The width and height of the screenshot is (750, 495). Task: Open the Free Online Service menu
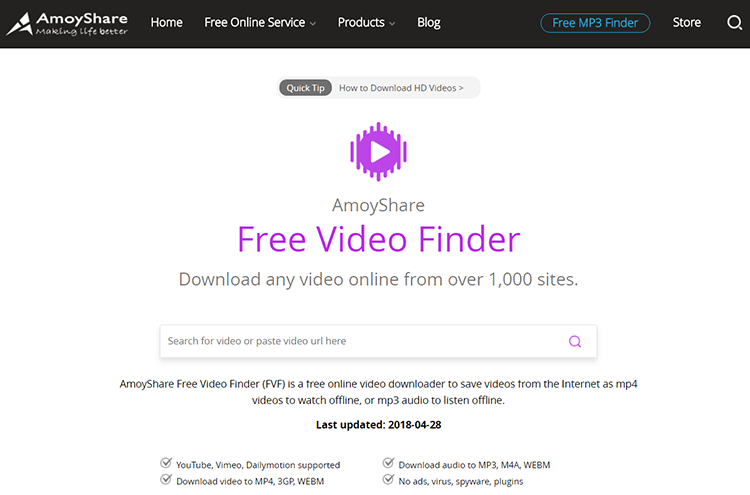254,22
